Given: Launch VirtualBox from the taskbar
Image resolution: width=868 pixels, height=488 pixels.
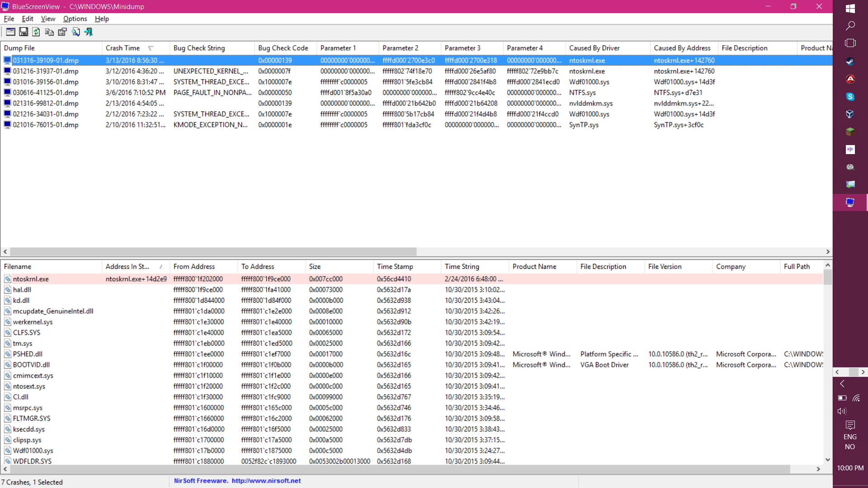Looking at the screenshot, I should (850, 114).
